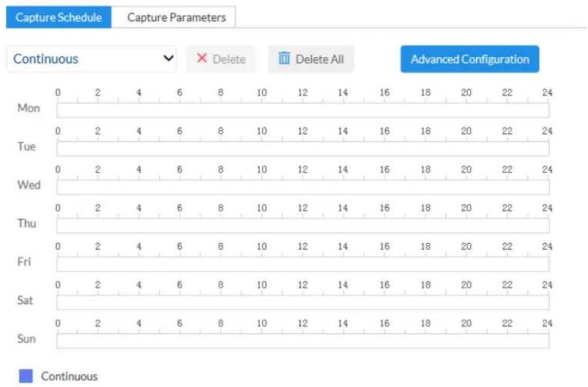This screenshot has width=588, height=387.
Task: Click the Monday timeline bar
Action: point(303,110)
